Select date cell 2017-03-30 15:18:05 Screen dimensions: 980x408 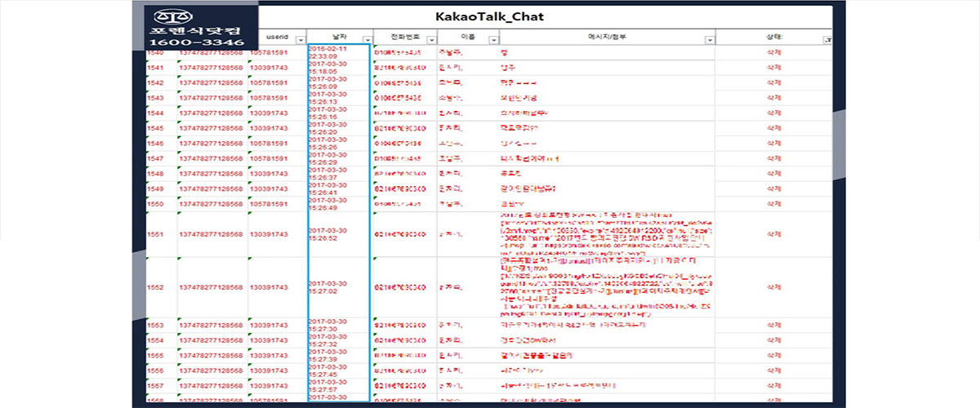[x=339, y=68]
